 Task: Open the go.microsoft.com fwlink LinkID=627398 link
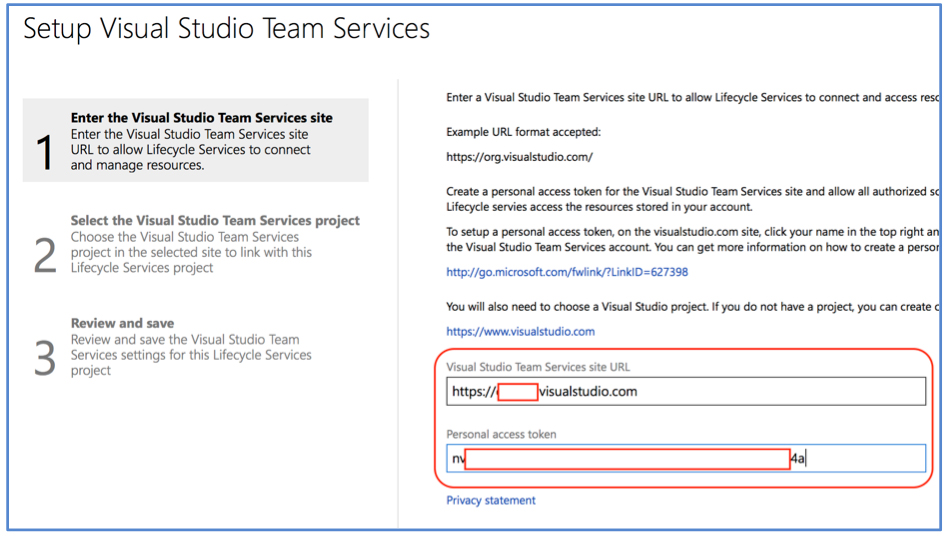[x=567, y=272]
